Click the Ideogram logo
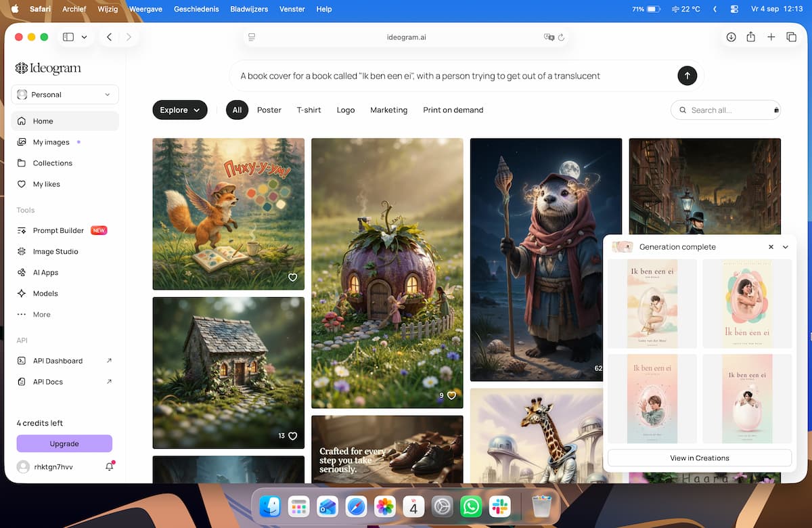The width and height of the screenshot is (812, 528). click(x=48, y=68)
